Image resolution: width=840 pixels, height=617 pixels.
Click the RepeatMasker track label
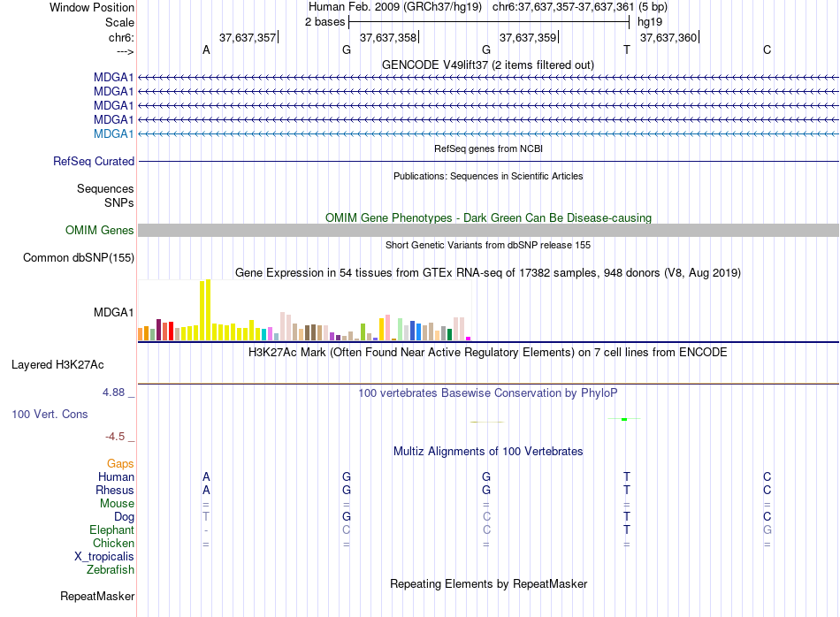(x=97, y=596)
